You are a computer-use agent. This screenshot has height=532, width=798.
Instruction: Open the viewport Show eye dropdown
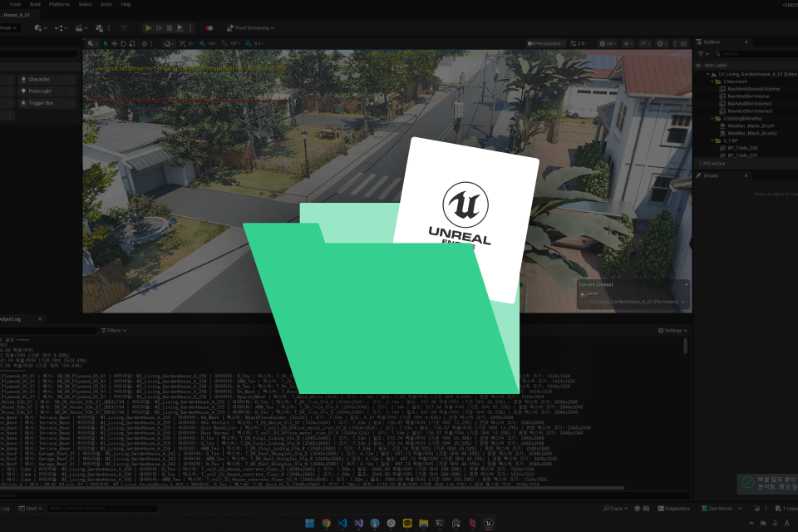coord(628,43)
